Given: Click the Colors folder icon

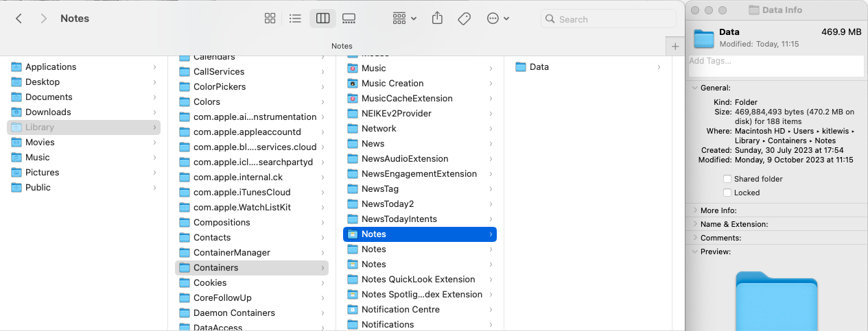Looking at the screenshot, I should (x=185, y=101).
